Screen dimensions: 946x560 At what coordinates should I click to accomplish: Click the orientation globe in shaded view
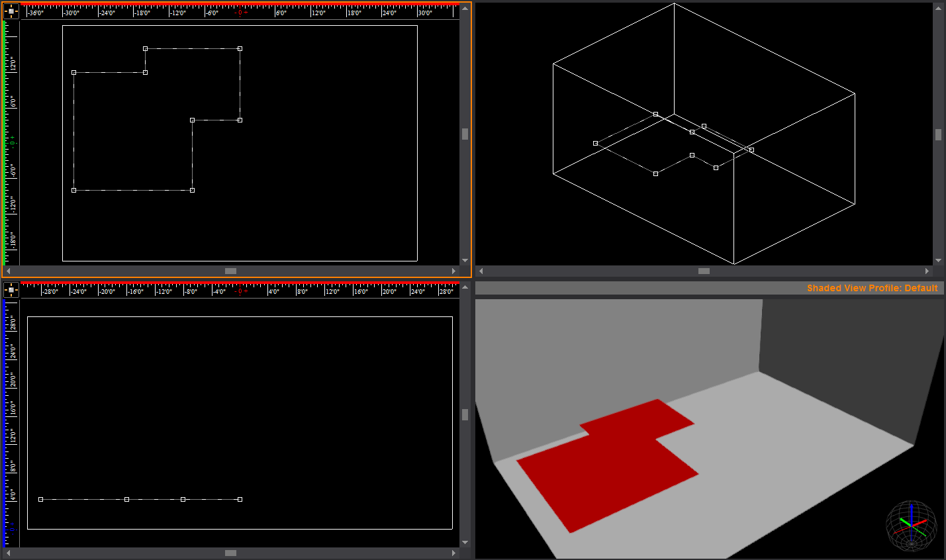tap(911, 528)
